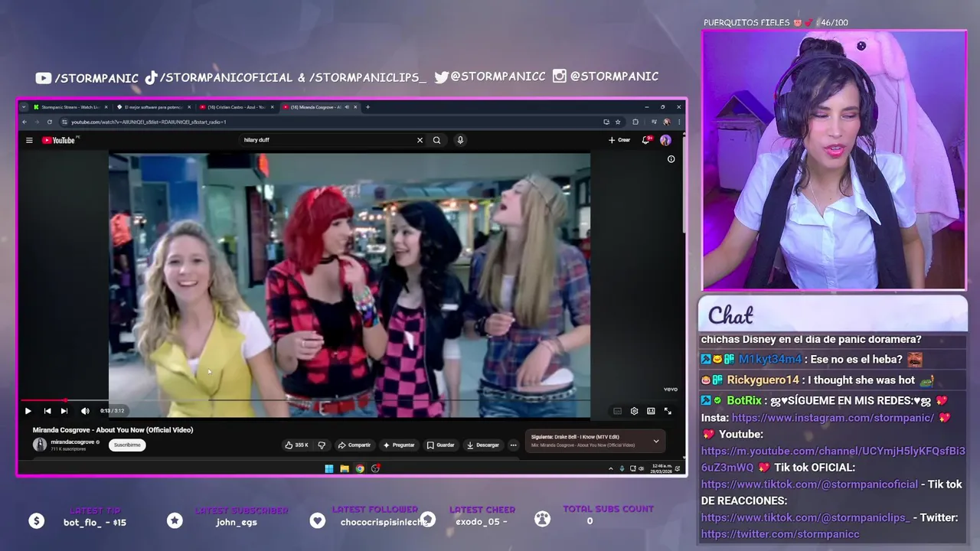Open the tiktok.com/@stormpanicoficial link

809,484
